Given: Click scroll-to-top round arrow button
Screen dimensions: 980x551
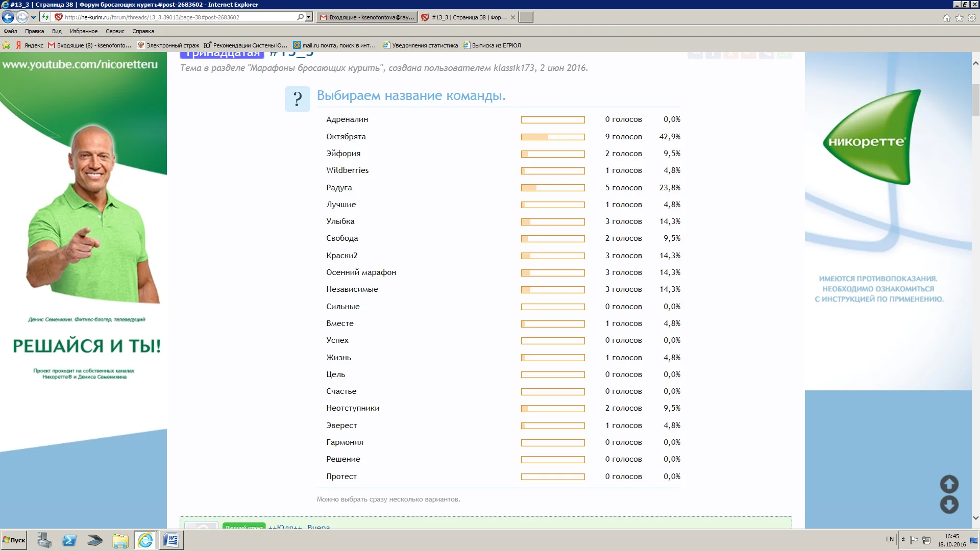Looking at the screenshot, I should (x=949, y=484).
